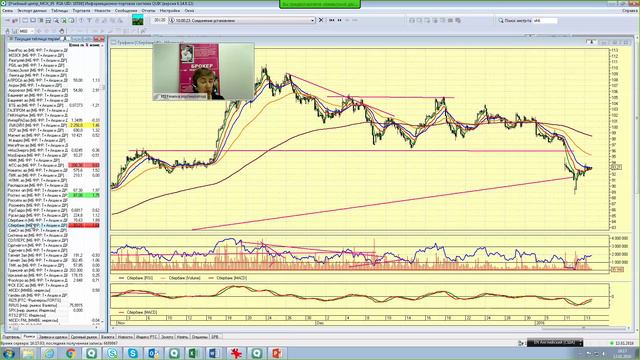Open the Экспорт данных menu
640x360 pixels.
click(31, 11)
